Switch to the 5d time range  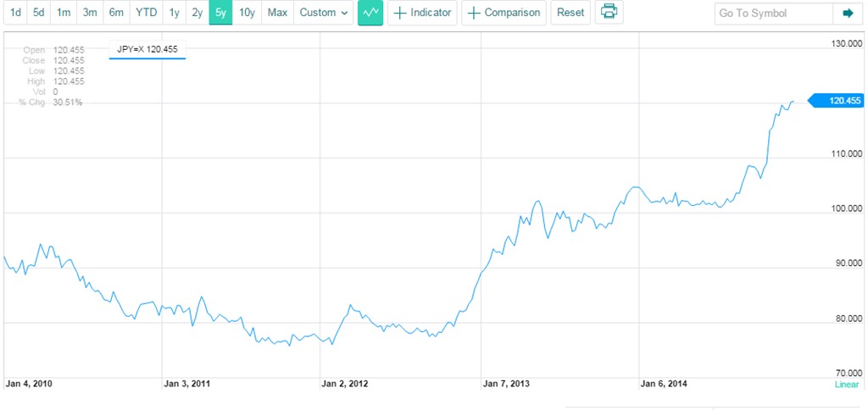pyautogui.click(x=39, y=13)
